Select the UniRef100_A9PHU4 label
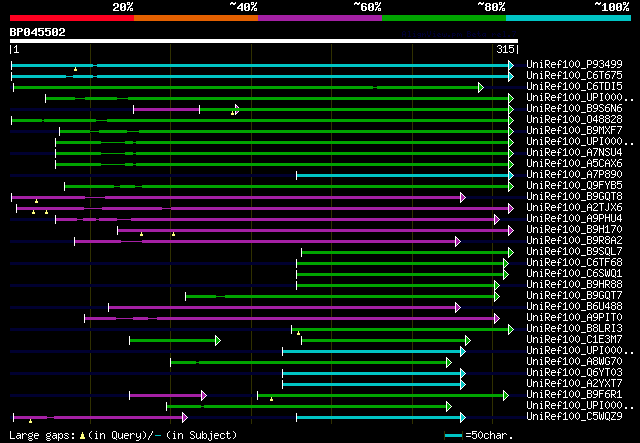 click(574, 218)
